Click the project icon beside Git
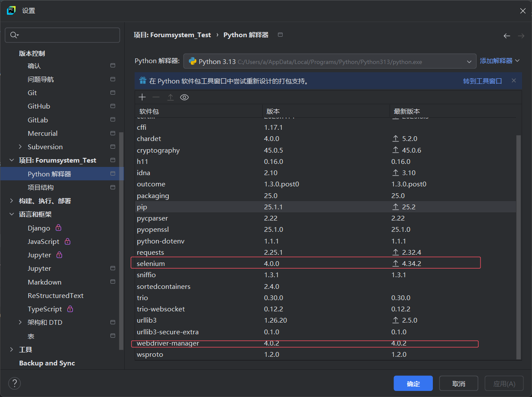 pos(113,93)
